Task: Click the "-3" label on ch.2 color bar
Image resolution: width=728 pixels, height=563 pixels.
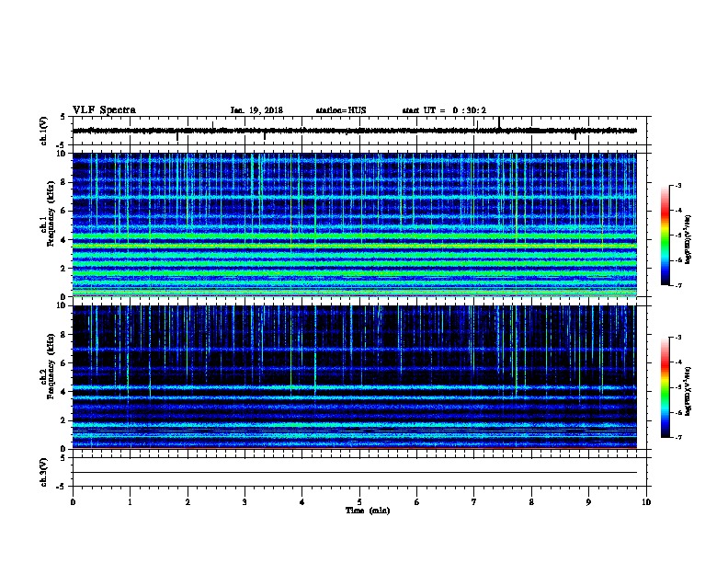Action: tap(678, 338)
